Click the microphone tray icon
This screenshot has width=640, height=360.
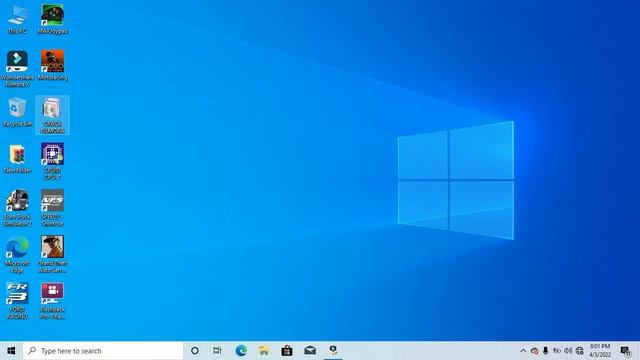pyautogui.click(x=545, y=351)
